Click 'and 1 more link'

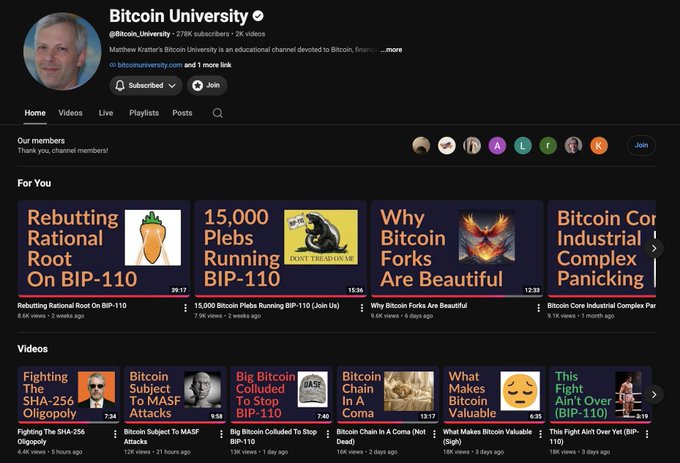[x=208, y=65]
